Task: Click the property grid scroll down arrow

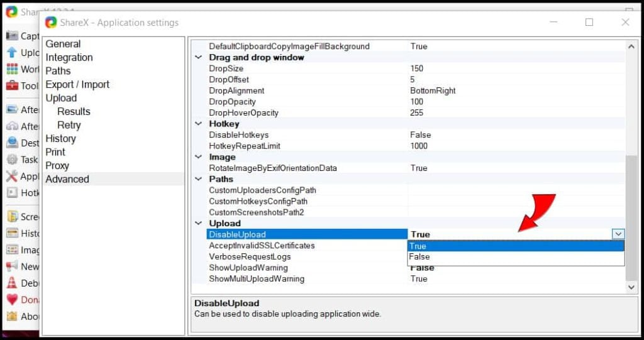Action: 631,287
